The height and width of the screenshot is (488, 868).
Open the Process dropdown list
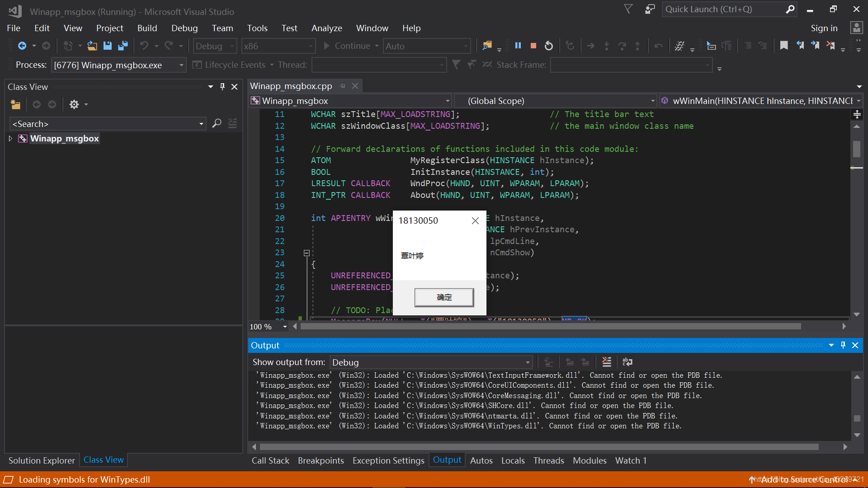(181, 65)
